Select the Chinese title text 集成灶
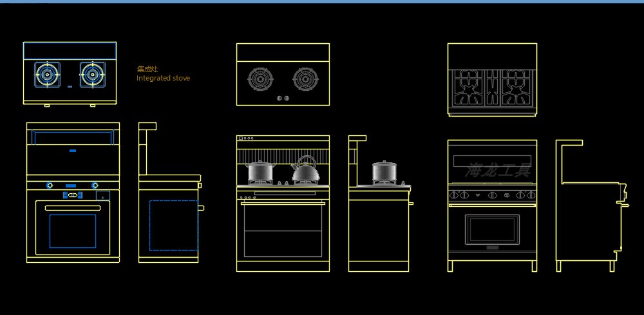 (x=147, y=68)
